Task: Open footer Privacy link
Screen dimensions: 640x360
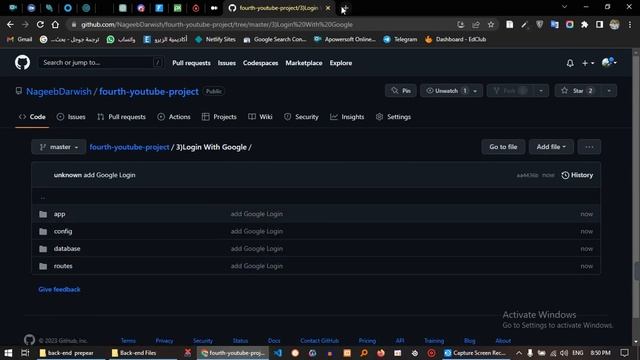Action: (x=164, y=341)
